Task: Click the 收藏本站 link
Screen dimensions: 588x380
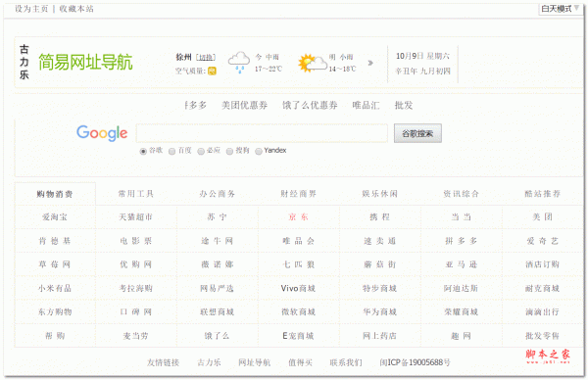Action: pos(76,9)
